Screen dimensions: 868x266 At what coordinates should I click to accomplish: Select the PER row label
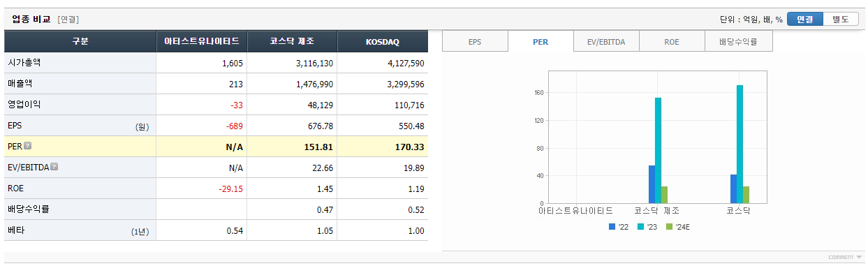click(15, 147)
